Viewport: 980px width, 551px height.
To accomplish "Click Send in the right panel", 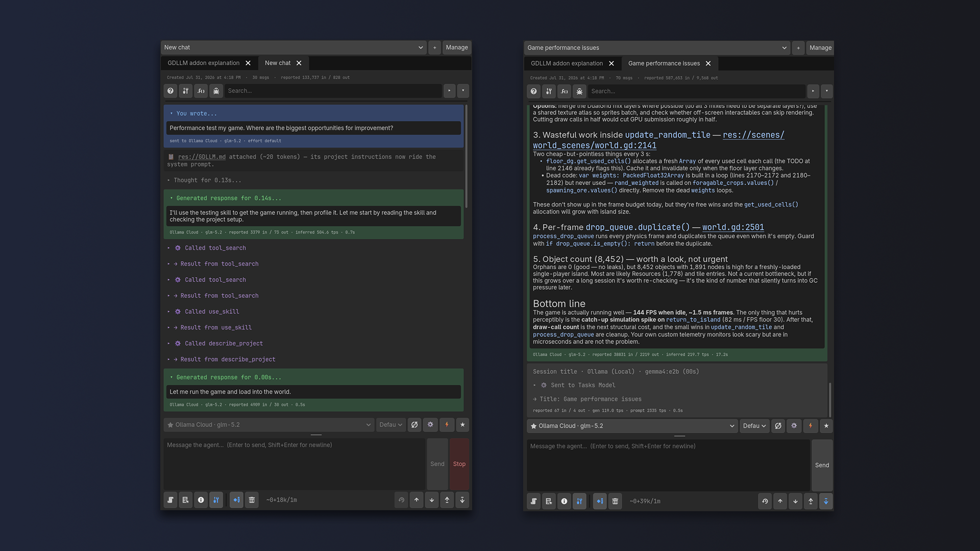I will point(822,465).
